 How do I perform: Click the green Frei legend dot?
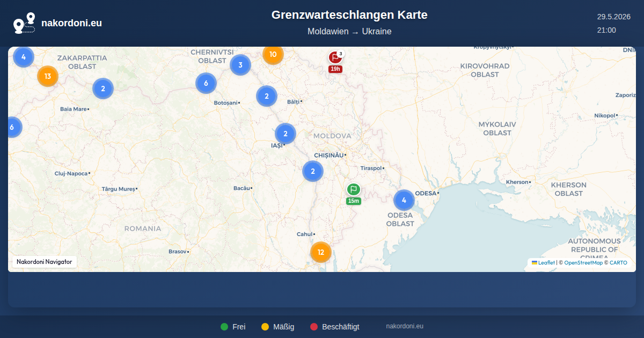[224, 327]
